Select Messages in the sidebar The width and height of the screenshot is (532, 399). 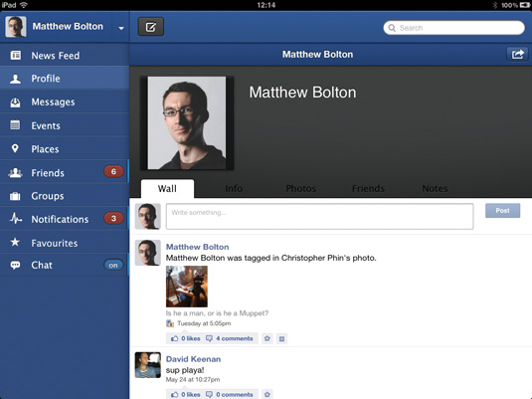pyautogui.click(x=65, y=102)
